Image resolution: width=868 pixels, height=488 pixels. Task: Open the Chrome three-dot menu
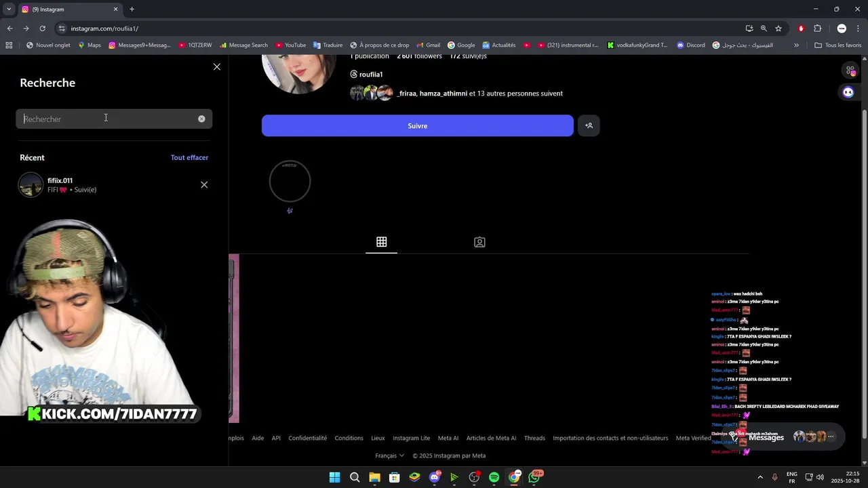[858, 28]
